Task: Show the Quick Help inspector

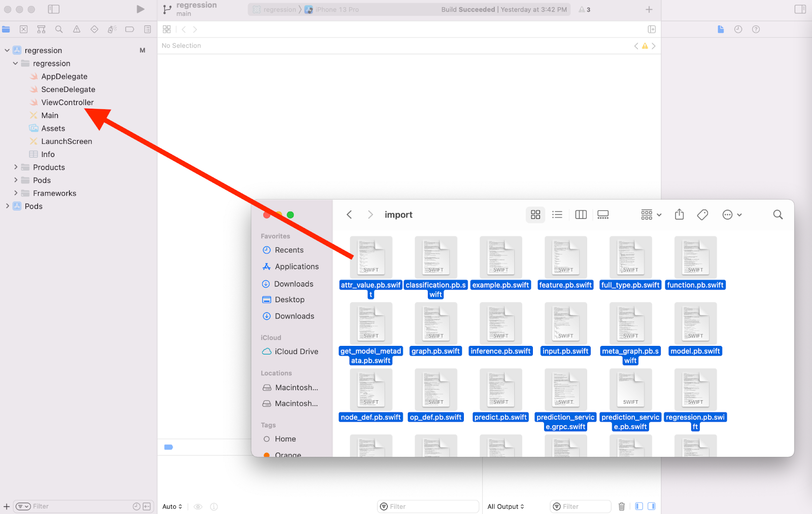Action: pos(756,29)
